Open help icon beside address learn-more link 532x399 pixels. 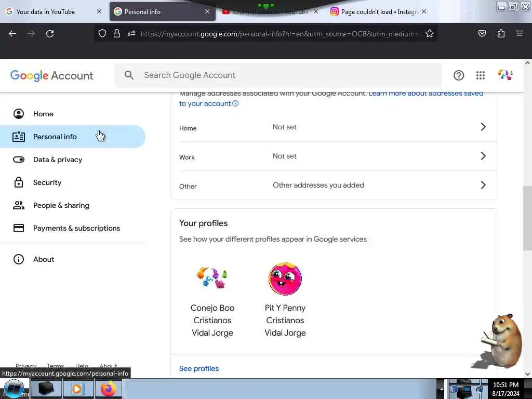point(235,103)
